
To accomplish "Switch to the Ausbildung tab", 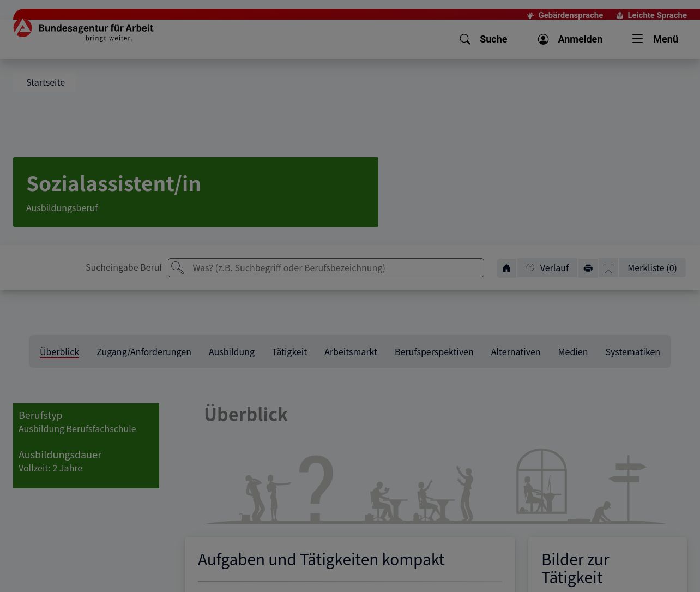I will pos(232,352).
